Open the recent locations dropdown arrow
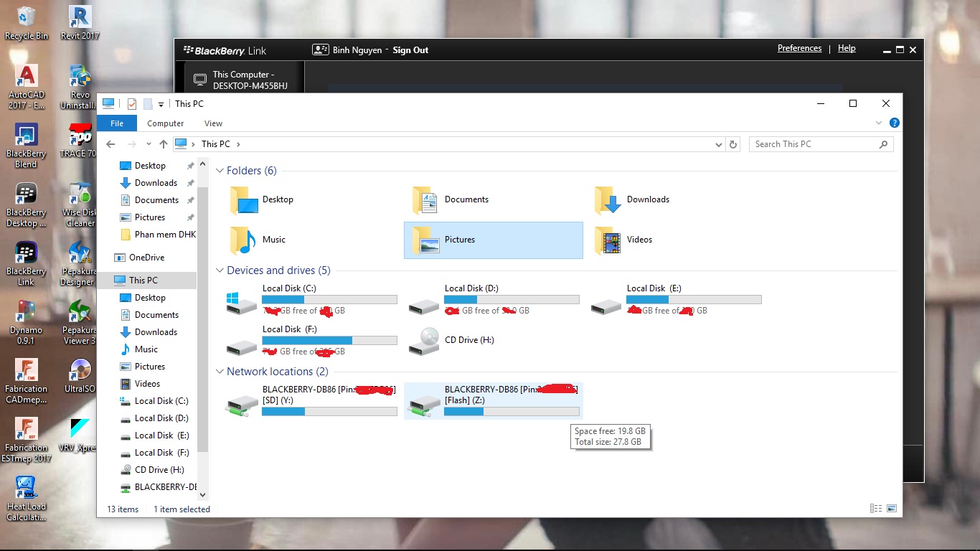Screen dimensions: 980x551 (x=149, y=144)
